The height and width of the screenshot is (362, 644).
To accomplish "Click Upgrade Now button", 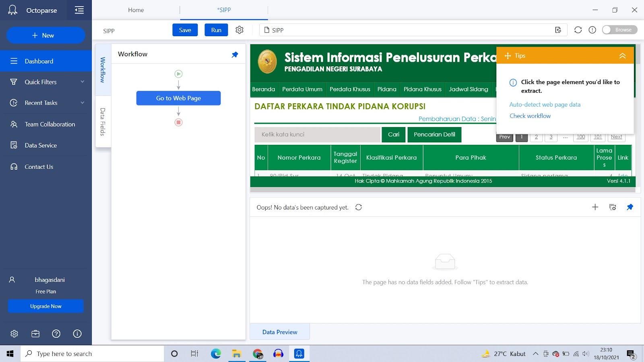I will pyautogui.click(x=46, y=306).
